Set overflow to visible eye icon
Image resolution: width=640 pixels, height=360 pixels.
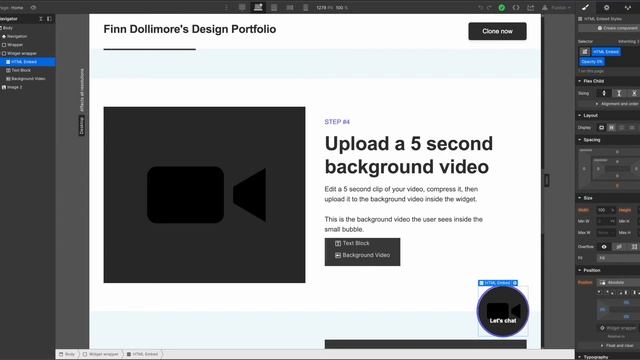click(604, 247)
